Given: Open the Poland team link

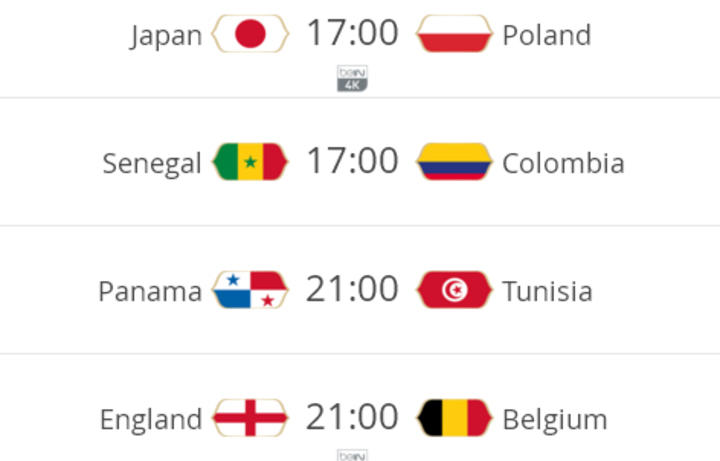Looking at the screenshot, I should [x=546, y=35].
